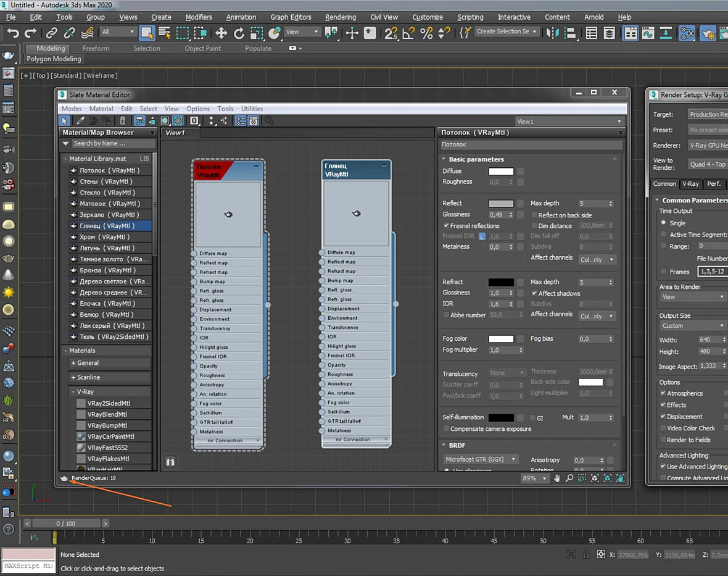This screenshot has height=576, width=728.
Task: Toggle Displacement option in Render Setup
Action: 663,416
